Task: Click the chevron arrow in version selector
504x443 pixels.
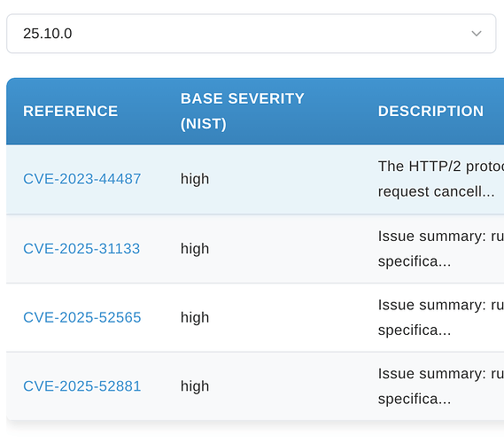Action: 476,34
